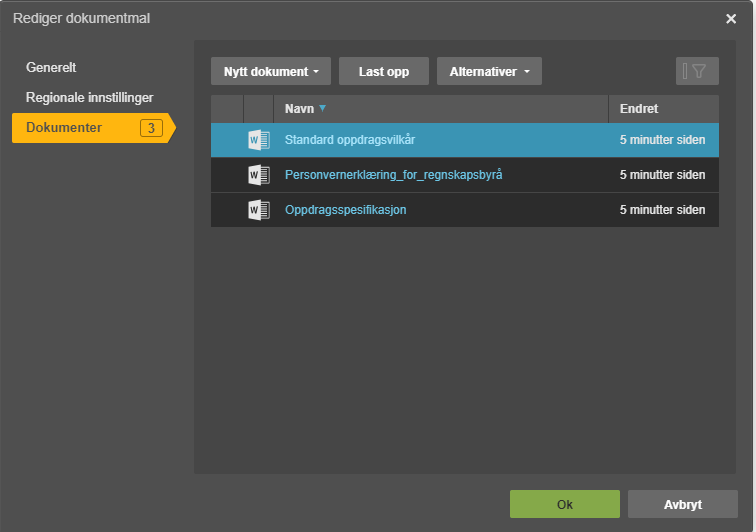Open the Oppdragsspesifikasjon document link
Image resolution: width=756 pixels, height=532 pixels.
click(346, 210)
